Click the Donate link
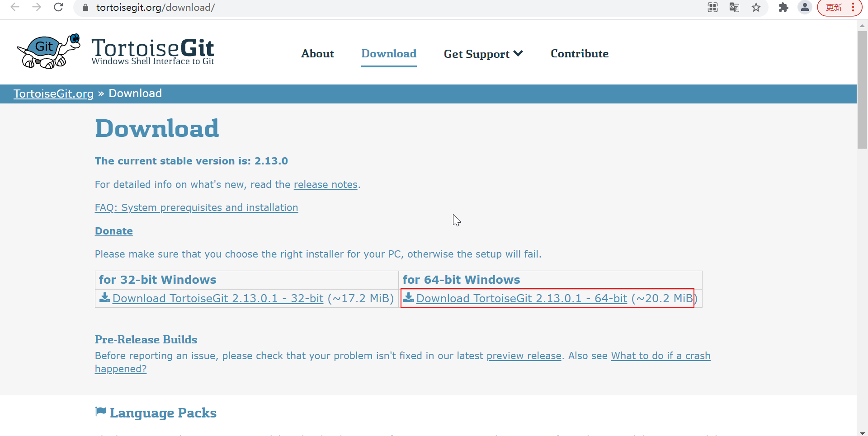The width and height of the screenshot is (868, 436). point(114,231)
